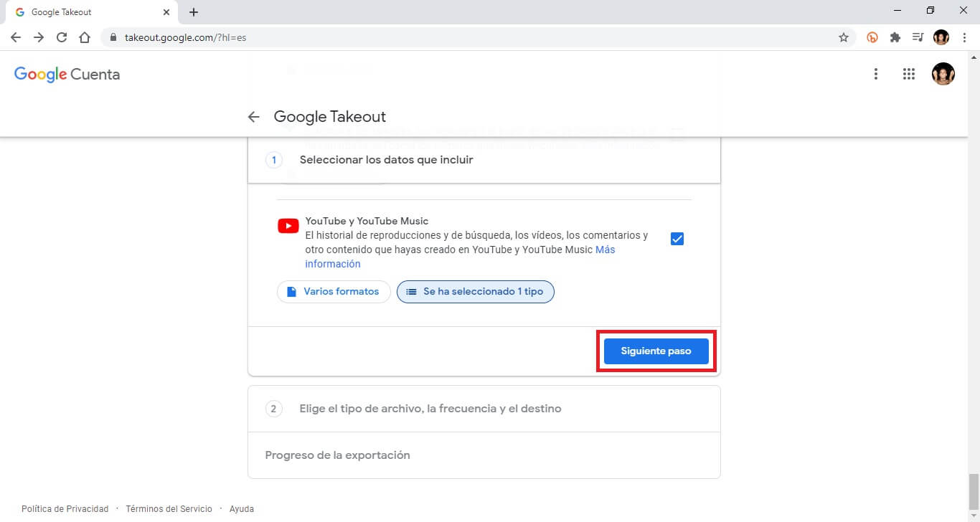Click the page vertical scrollbar thumb
The image size is (980, 522).
pos(974,491)
